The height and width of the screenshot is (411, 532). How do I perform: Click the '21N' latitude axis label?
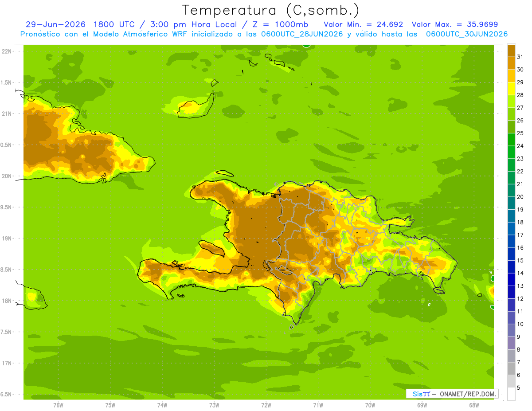(x=7, y=114)
